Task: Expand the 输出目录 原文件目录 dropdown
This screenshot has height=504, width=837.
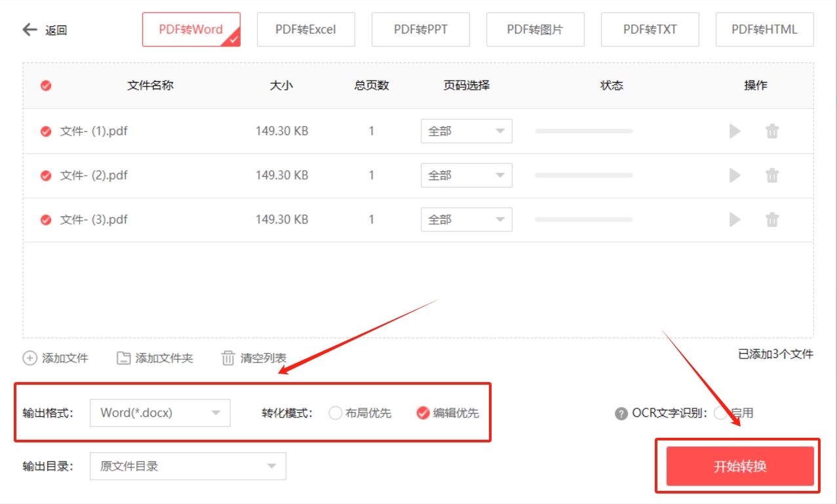Action: click(x=188, y=466)
